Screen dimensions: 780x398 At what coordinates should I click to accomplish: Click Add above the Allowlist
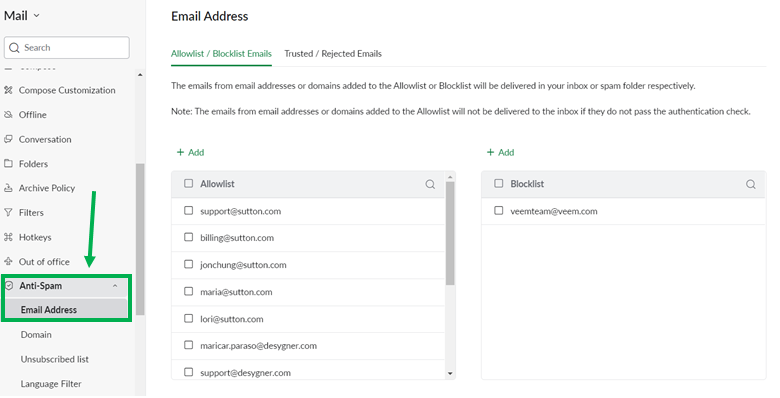(191, 152)
